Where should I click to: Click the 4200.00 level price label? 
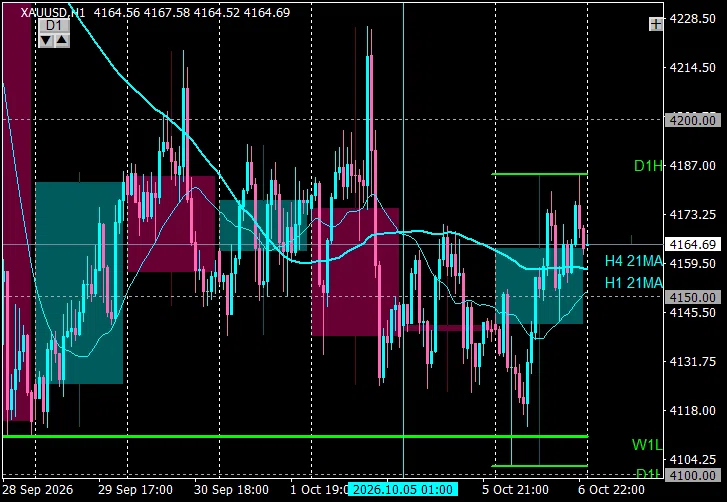pos(693,121)
